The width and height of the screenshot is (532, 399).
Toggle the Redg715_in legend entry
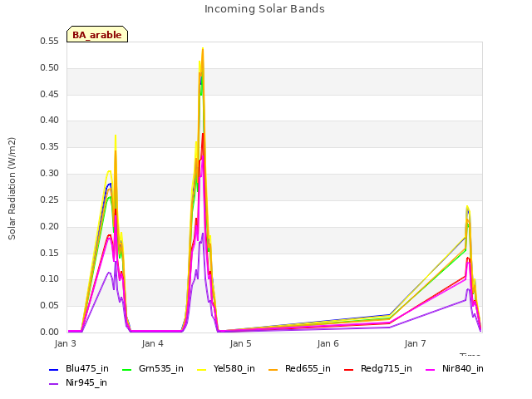[378, 368]
